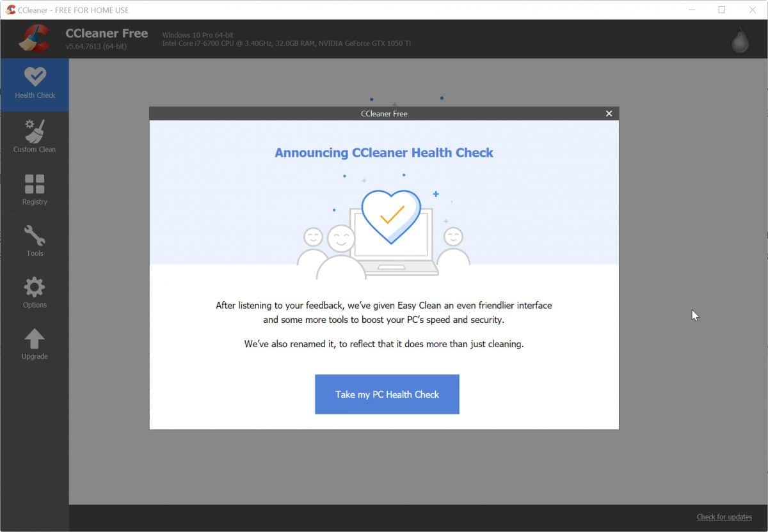Select the Options label in the sidebar
Viewport: 768px width, 532px height.
point(35,304)
